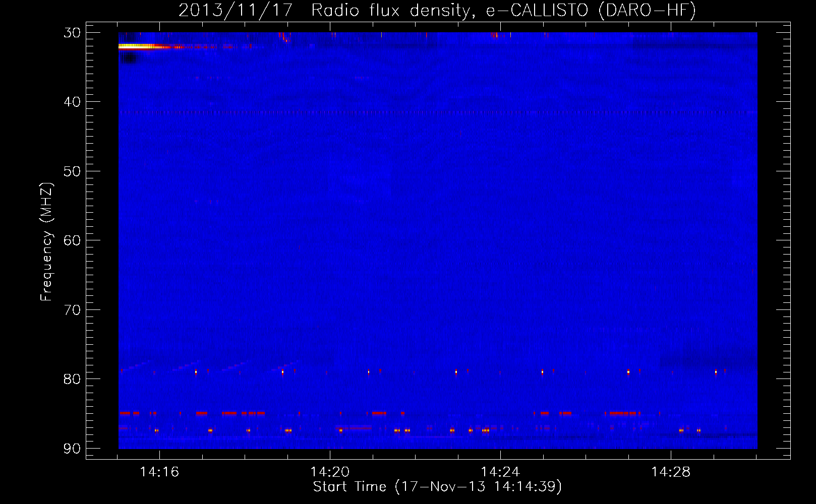The width and height of the screenshot is (816, 504).
Task: Click the 70 frequency tick label
Action: (x=72, y=309)
